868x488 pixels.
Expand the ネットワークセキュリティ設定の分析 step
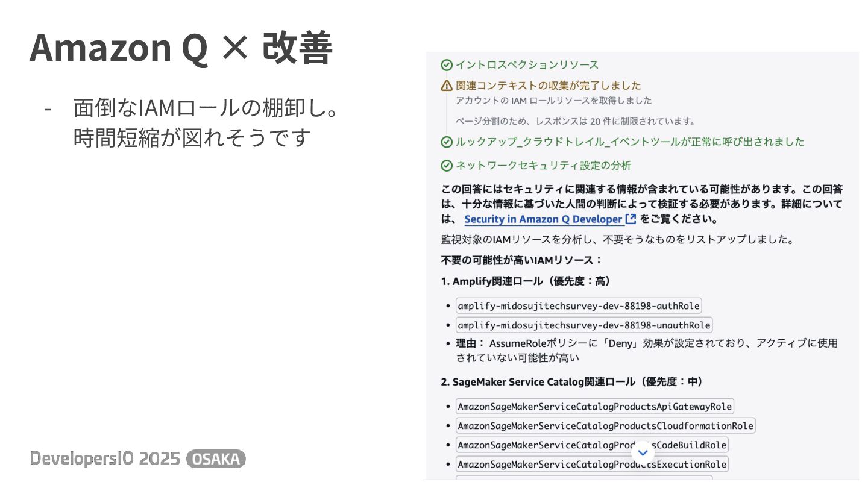[x=544, y=166]
